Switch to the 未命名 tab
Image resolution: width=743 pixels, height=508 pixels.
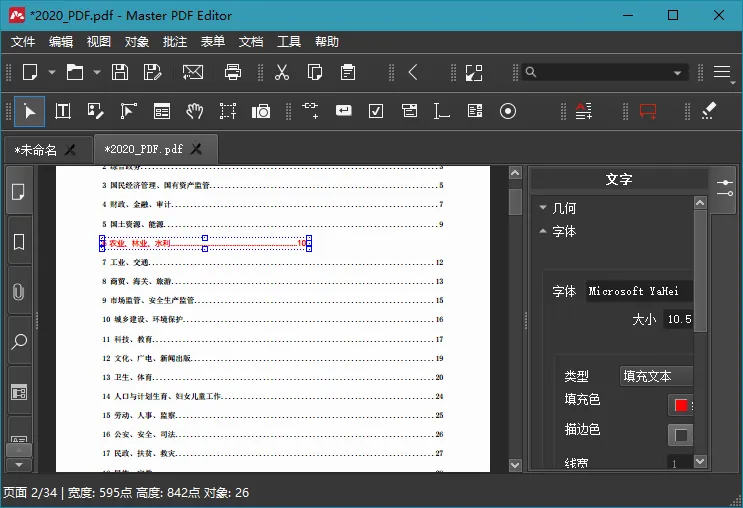pyautogui.click(x=37, y=149)
